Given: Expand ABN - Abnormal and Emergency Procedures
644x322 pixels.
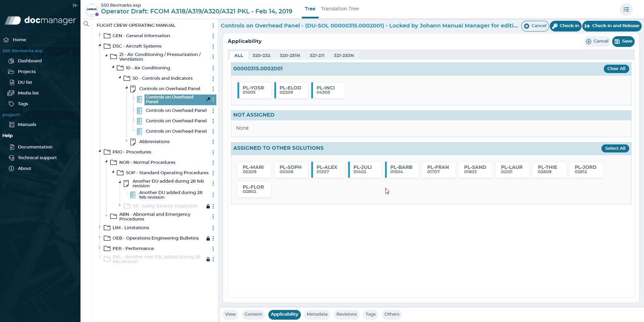Looking at the screenshot, I should pyautogui.click(x=106, y=216).
